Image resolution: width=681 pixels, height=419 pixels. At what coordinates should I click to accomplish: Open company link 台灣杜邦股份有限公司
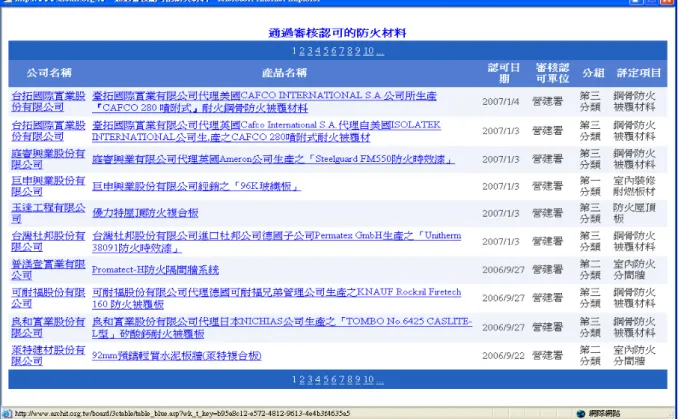[x=48, y=241]
